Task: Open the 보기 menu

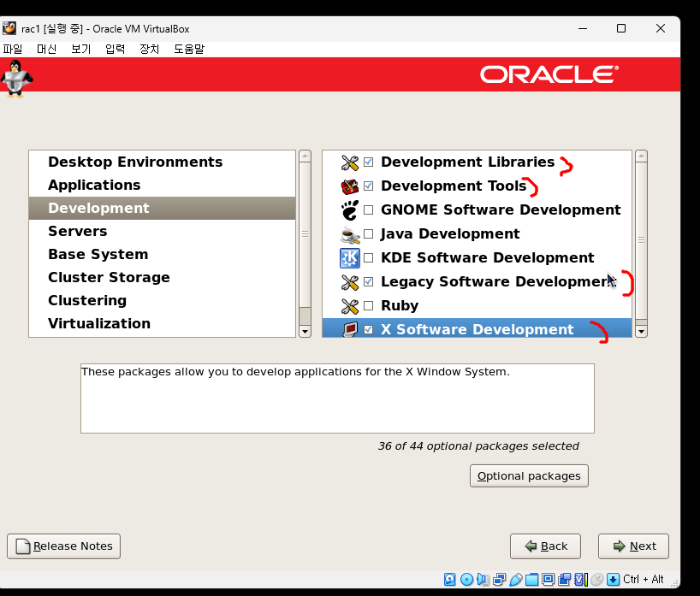Action: pos(80,49)
